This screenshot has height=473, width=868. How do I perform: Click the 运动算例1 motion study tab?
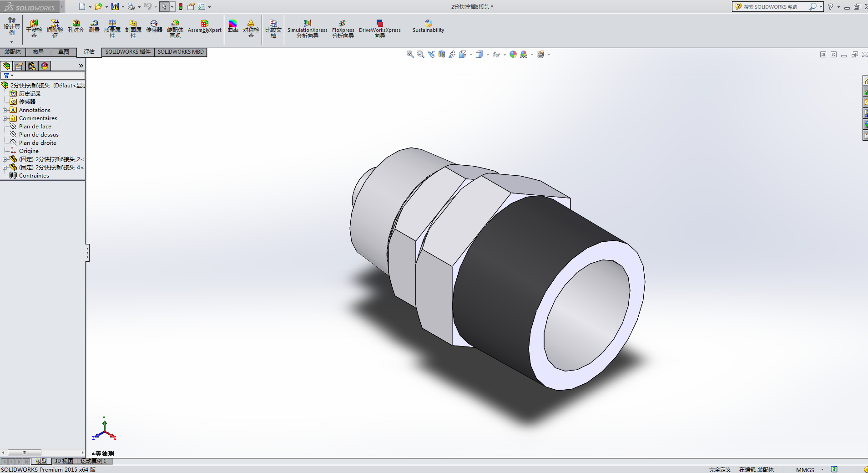coord(93,461)
